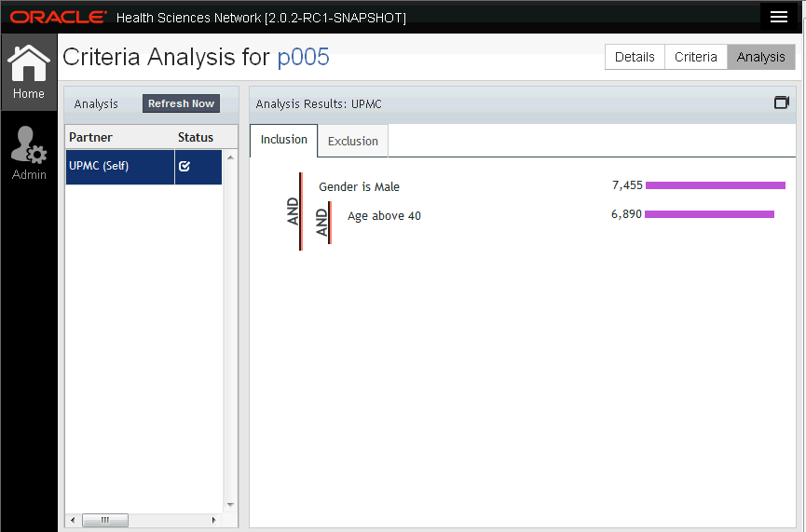Click the outer AND group label

(x=293, y=211)
